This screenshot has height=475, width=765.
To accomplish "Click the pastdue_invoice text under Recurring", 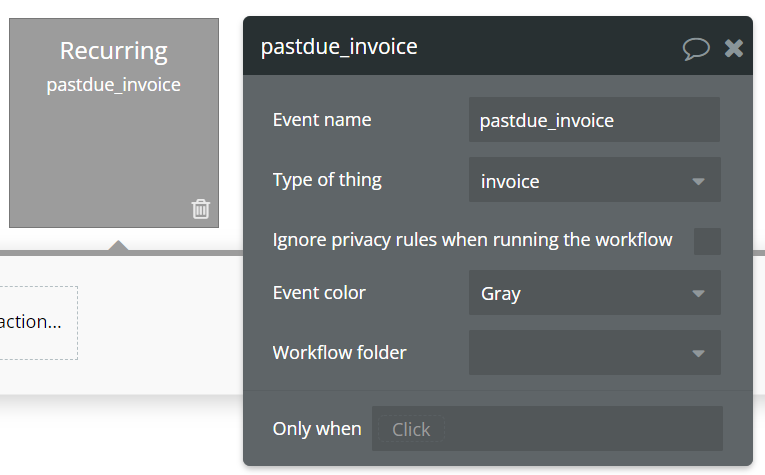I will [x=114, y=85].
